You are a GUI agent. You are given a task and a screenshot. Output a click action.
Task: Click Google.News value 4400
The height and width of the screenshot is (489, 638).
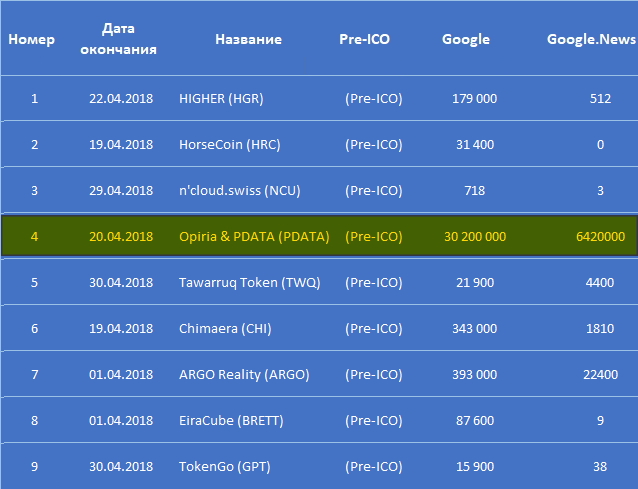click(600, 282)
